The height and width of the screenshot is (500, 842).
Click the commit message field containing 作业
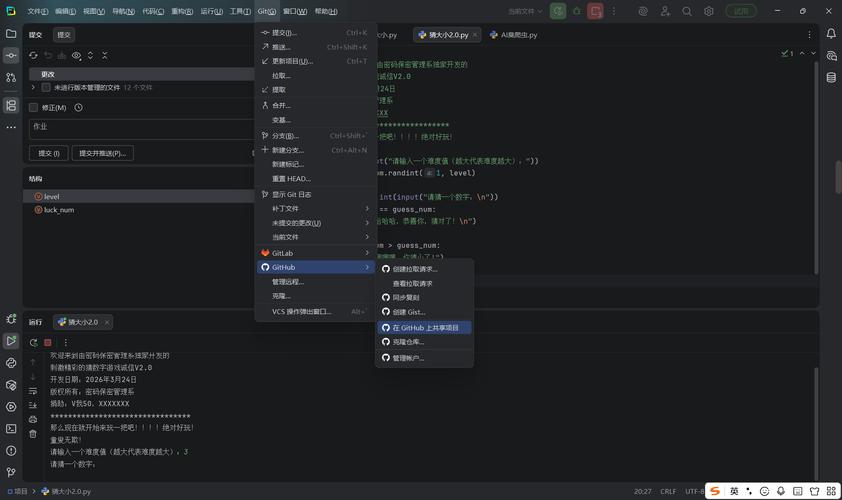click(x=142, y=129)
